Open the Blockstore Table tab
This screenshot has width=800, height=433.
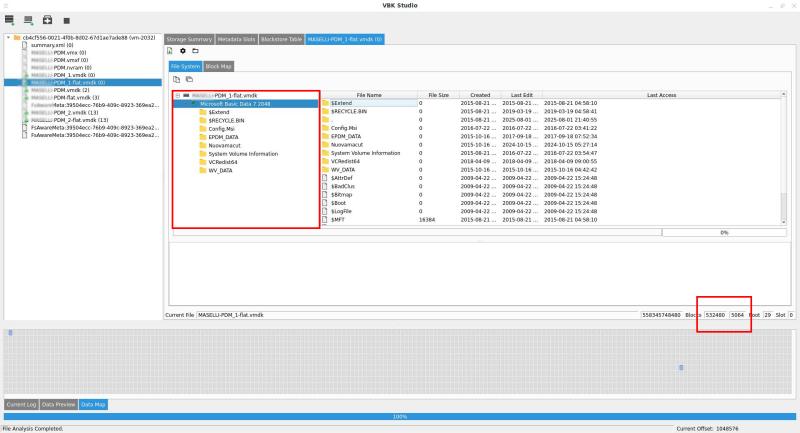click(x=281, y=39)
